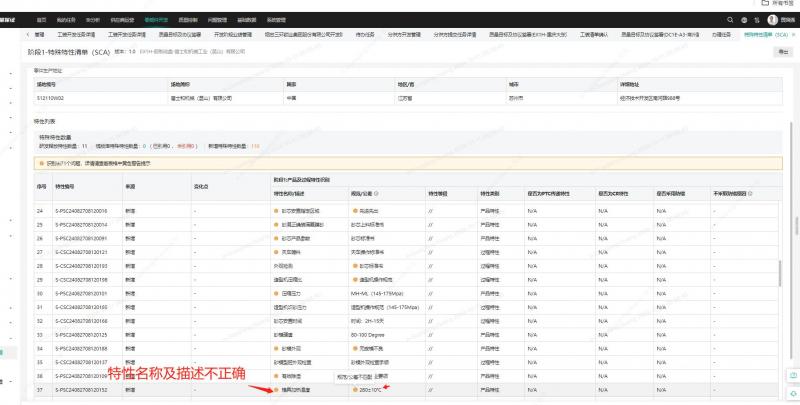Click orange warning dot beside 260±10°C
Image resolution: width=800 pixels, height=405 pixels.
tap(355, 390)
